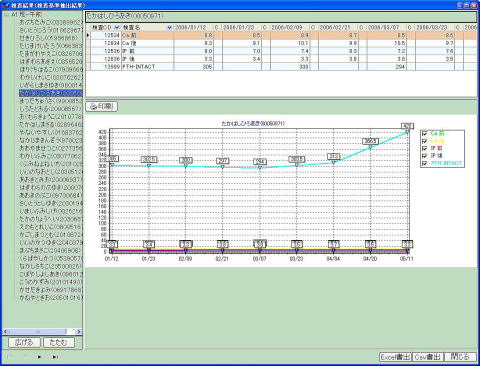The height and width of the screenshot is (366, 480).
Task: Toggle the Ca 前 series checkbox in legend
Action: tap(425, 134)
